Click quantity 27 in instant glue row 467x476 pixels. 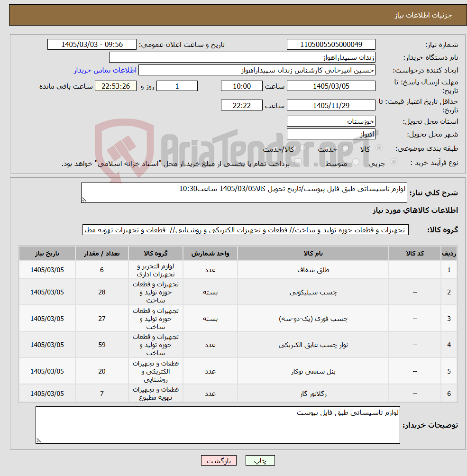[x=102, y=319]
